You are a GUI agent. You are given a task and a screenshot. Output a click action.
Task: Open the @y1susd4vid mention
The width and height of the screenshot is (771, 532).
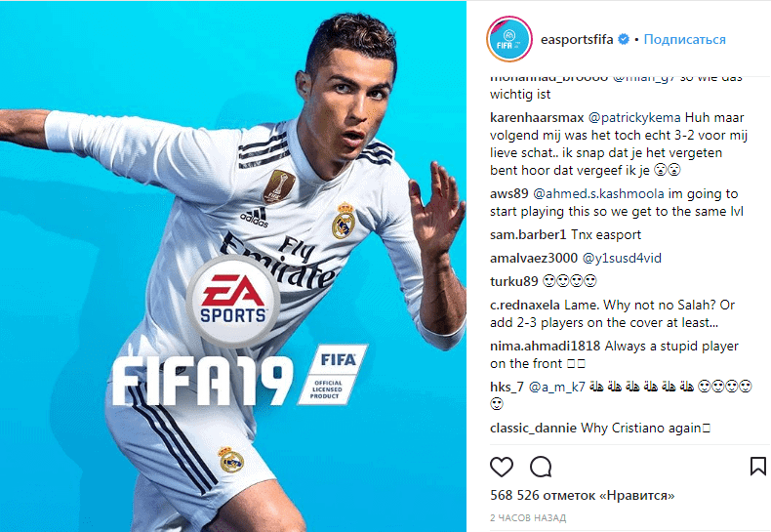622,258
